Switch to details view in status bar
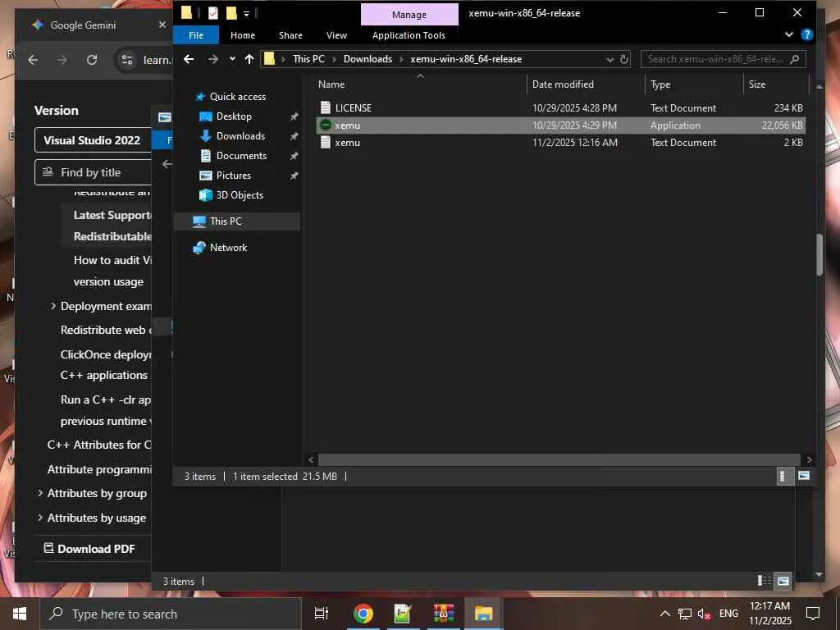Image resolution: width=840 pixels, height=630 pixels. point(783,476)
